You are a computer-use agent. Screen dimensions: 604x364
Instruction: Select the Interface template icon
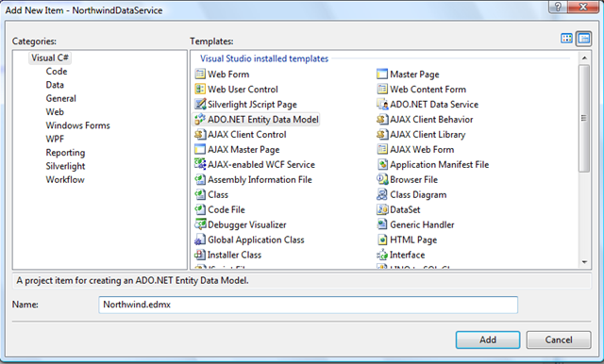[x=382, y=255]
